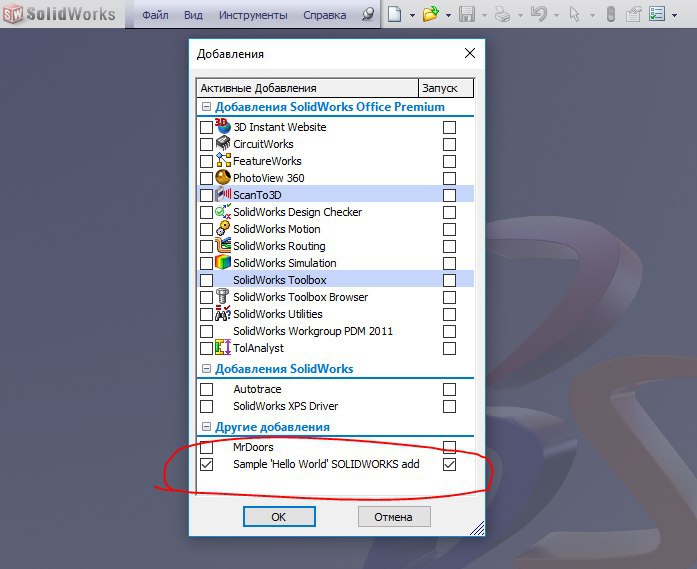The height and width of the screenshot is (569, 697).
Task: Click the ScanTo3D icon
Action: pos(223,194)
